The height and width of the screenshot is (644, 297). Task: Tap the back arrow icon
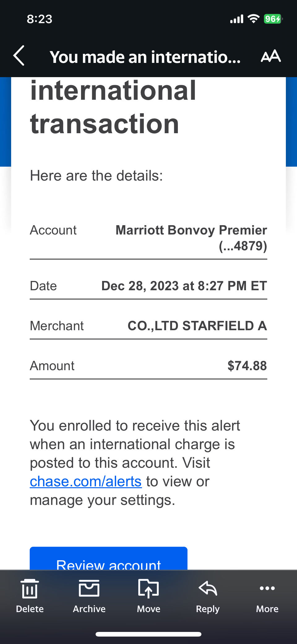pyautogui.click(x=19, y=56)
